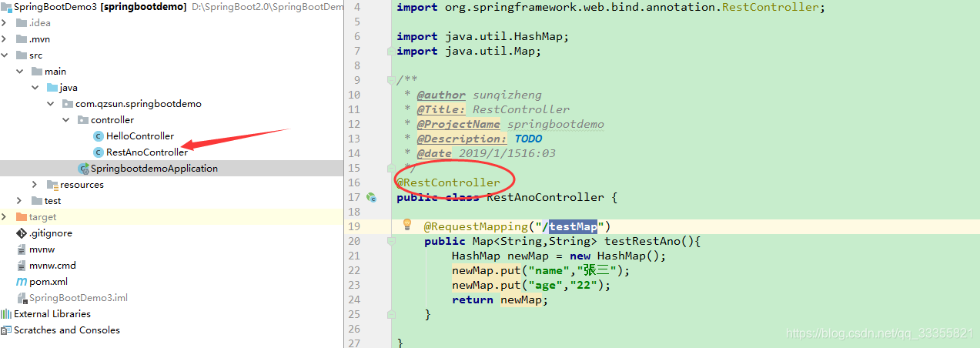Select HelloController in the project tree
Image resolution: width=980 pixels, height=348 pixels.
point(140,136)
